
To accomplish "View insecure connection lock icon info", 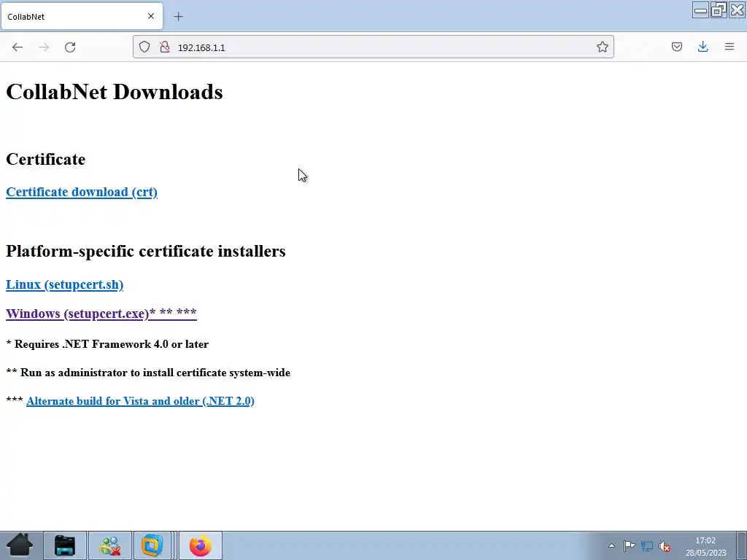I will click(165, 47).
